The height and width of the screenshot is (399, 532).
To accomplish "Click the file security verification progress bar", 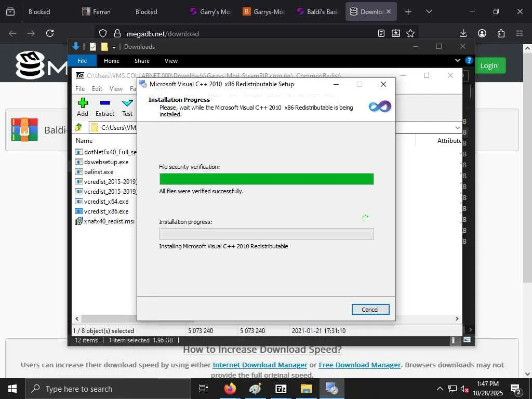I will (267, 179).
